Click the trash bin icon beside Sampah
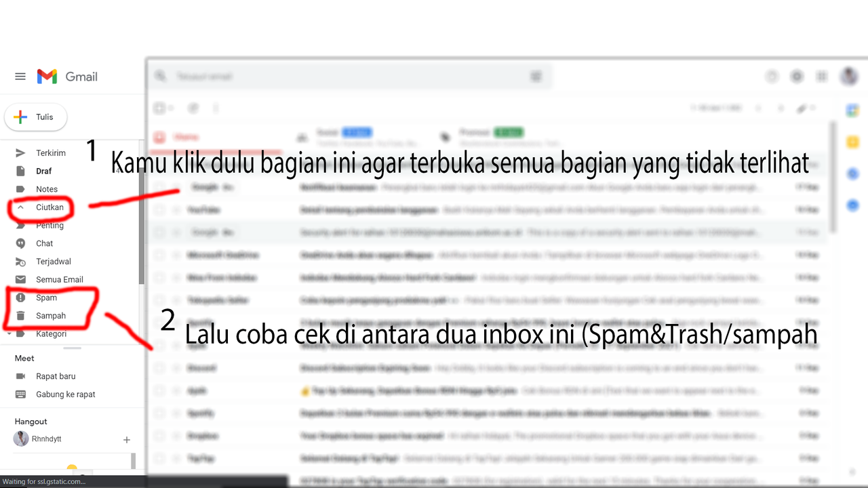Viewport: 868px width, 488px height. coord(20,316)
